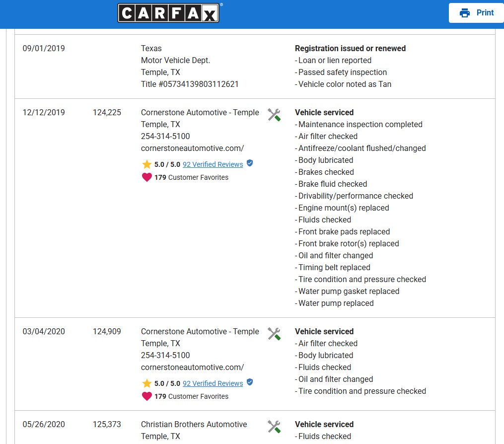The image size is (504, 444).
Task: Click cornerstoneautomotive.com/ in 12/12/2019 entry
Action: point(192,148)
